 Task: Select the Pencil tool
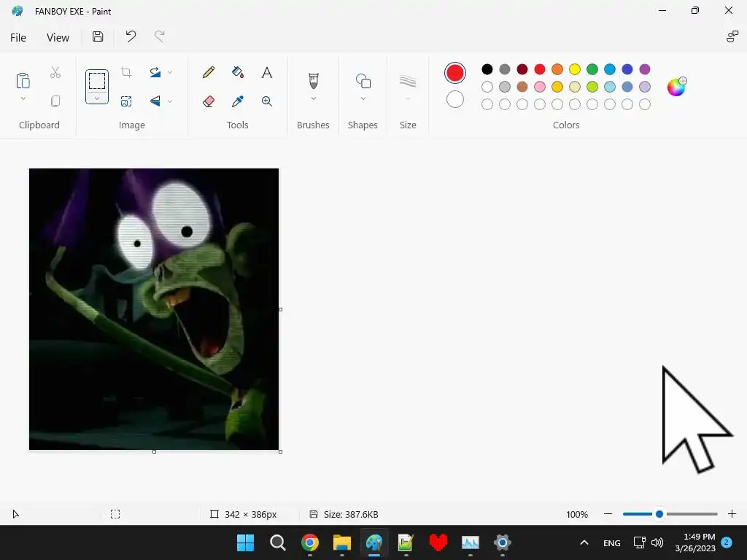point(208,72)
